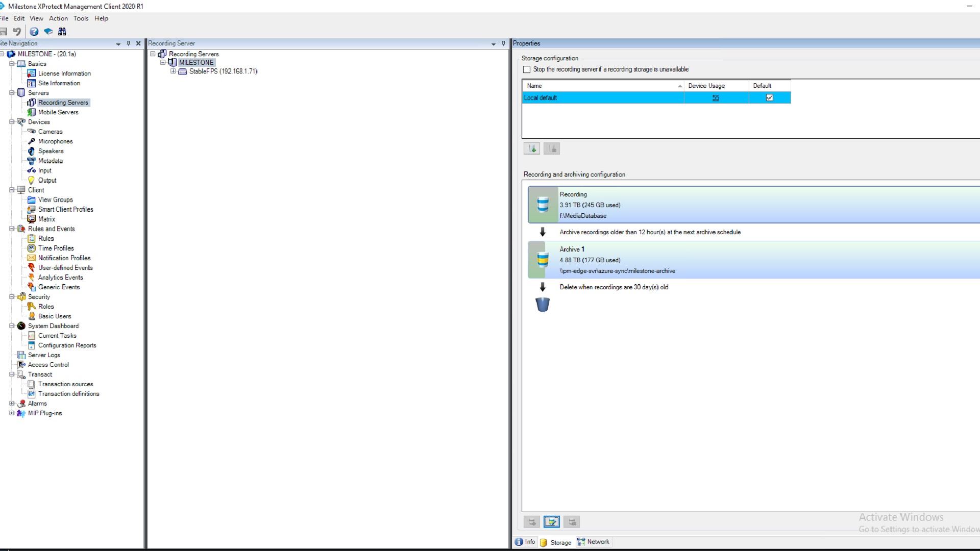
Task: Click the Microphones icon in the tree
Action: 32,141
